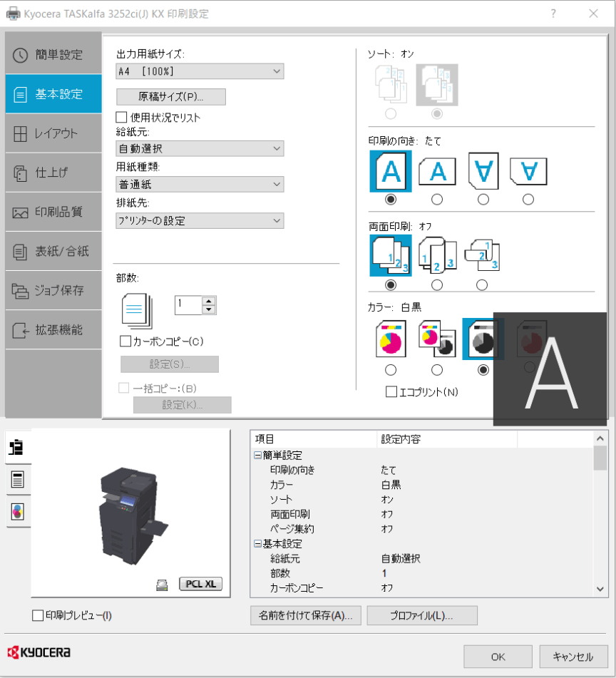The width and height of the screenshot is (616, 678).
Task: Click the PCL XL button
Action: point(201,584)
